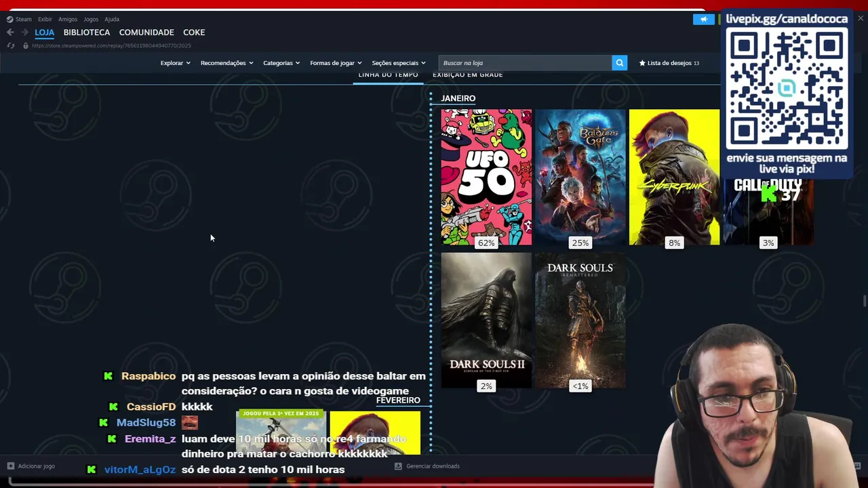Focus the Buscar na loja field
Viewport: 868px width, 488px height.
tap(525, 63)
